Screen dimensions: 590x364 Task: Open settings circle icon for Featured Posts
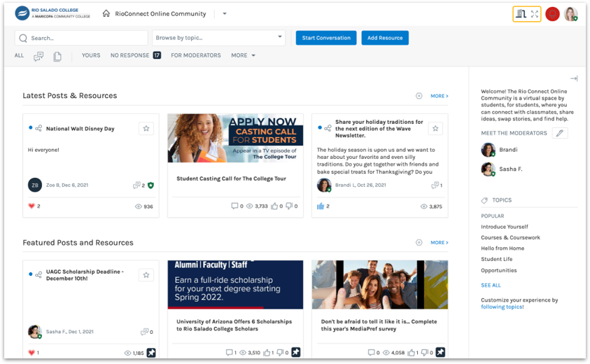tap(419, 242)
